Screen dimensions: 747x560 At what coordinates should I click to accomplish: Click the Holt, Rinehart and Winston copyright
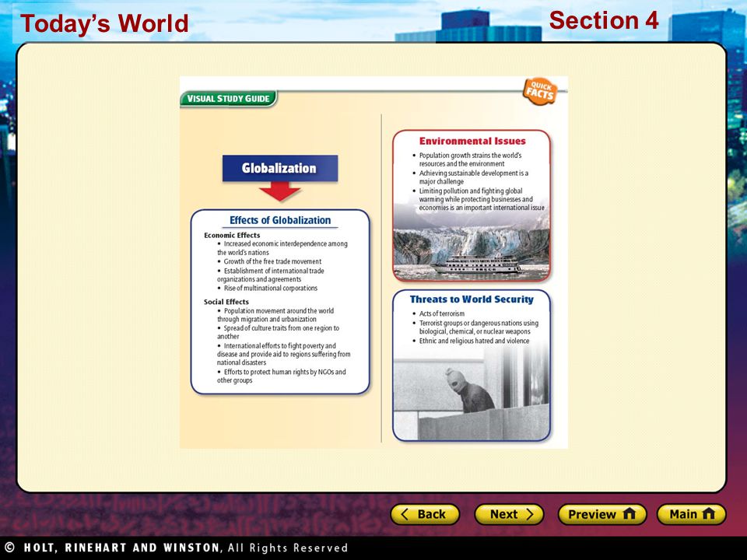pyautogui.click(x=177, y=548)
